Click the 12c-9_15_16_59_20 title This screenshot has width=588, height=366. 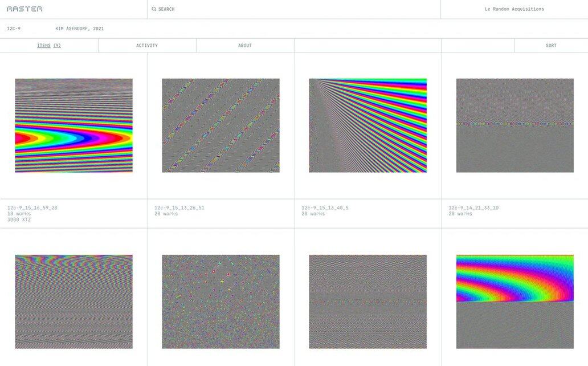pos(32,208)
